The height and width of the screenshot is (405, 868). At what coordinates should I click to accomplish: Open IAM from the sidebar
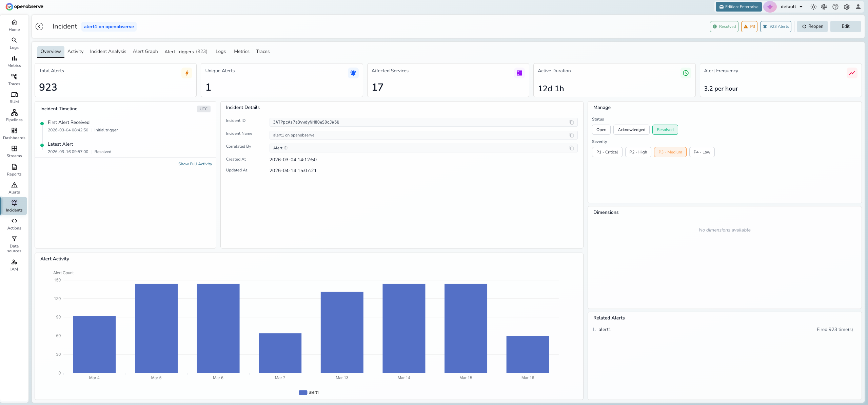(14, 264)
